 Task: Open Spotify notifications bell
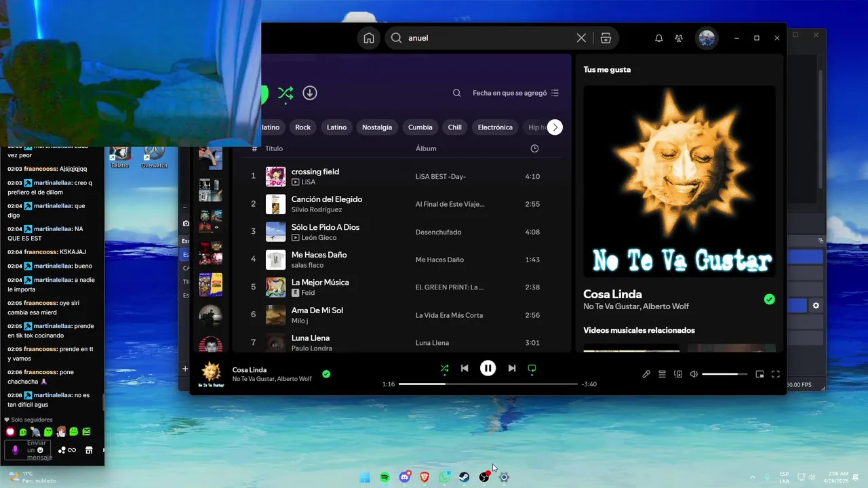point(658,38)
